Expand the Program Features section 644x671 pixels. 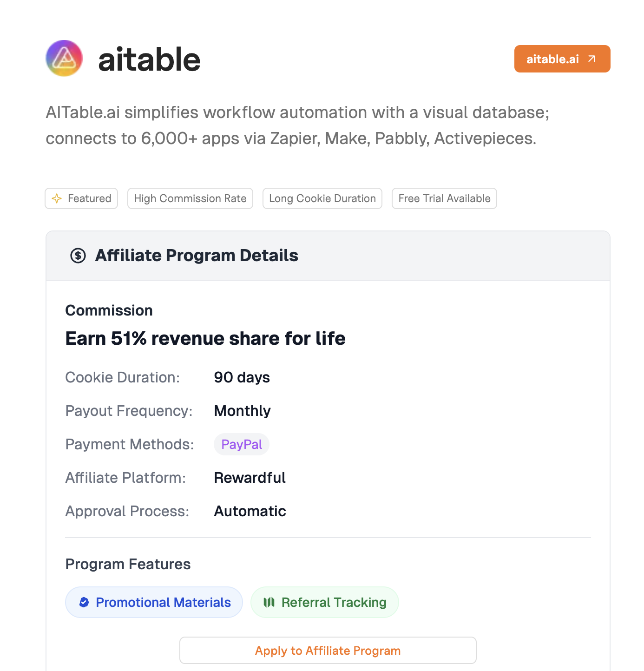[x=128, y=564]
